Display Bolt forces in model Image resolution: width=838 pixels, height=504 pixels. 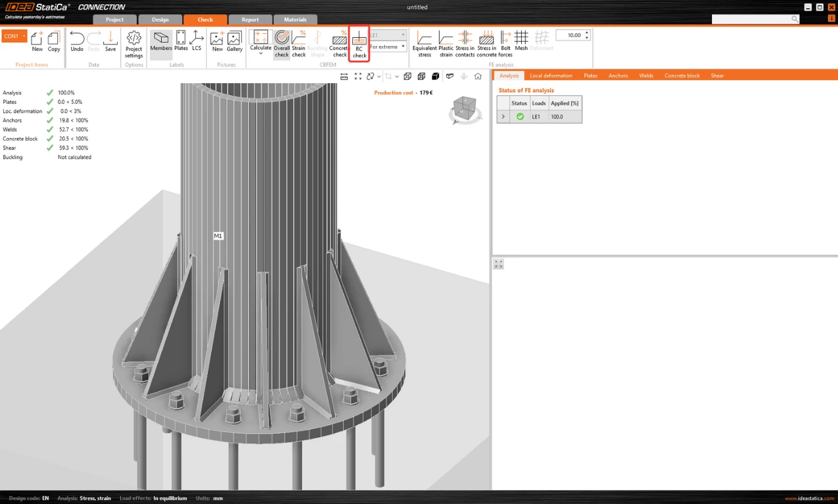(505, 44)
